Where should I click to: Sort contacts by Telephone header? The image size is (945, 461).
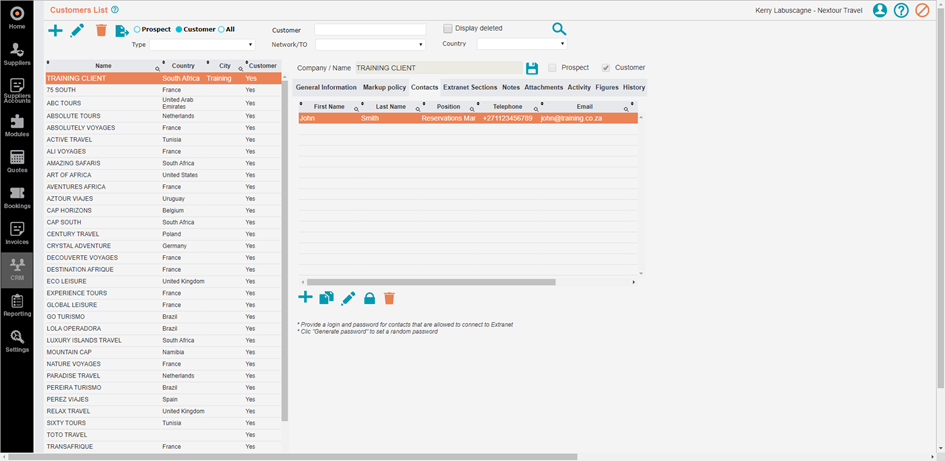pyautogui.click(x=507, y=106)
